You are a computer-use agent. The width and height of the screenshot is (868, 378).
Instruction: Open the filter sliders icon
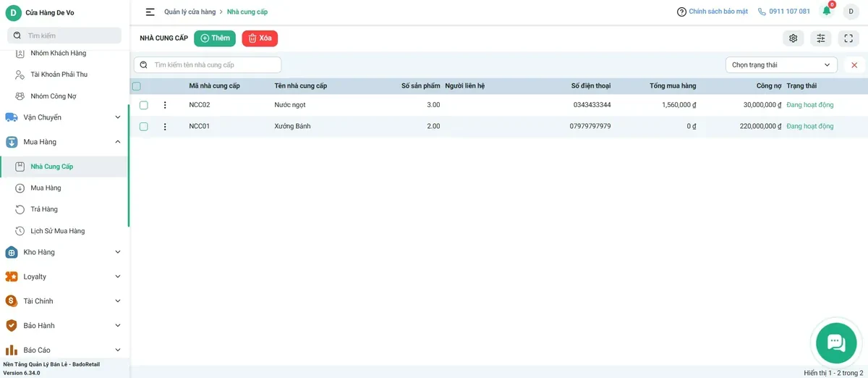(821, 38)
